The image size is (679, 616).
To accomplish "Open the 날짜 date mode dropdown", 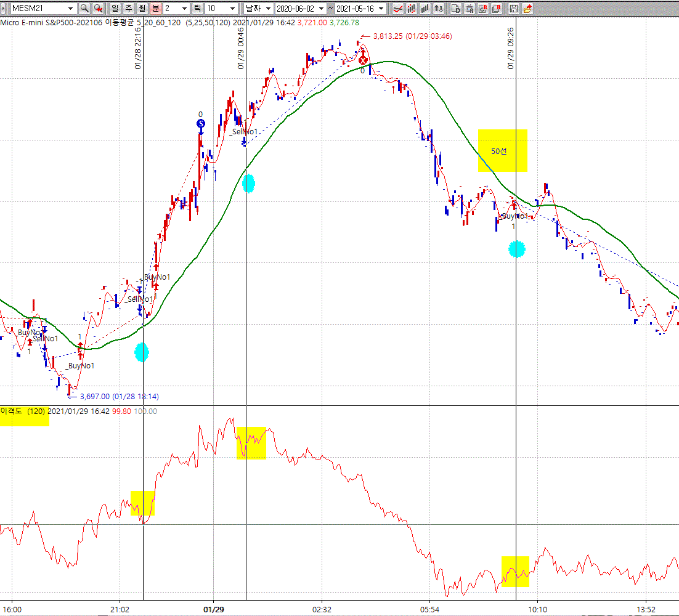I will [267, 9].
